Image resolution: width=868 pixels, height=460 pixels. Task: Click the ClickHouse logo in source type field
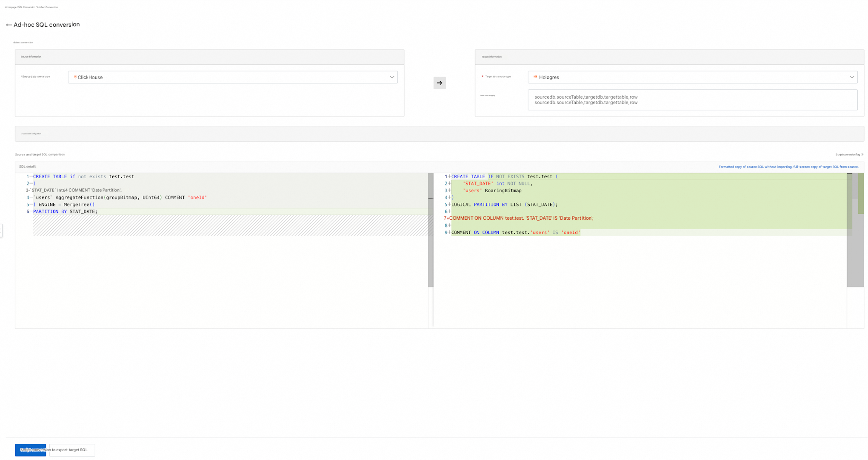75,77
